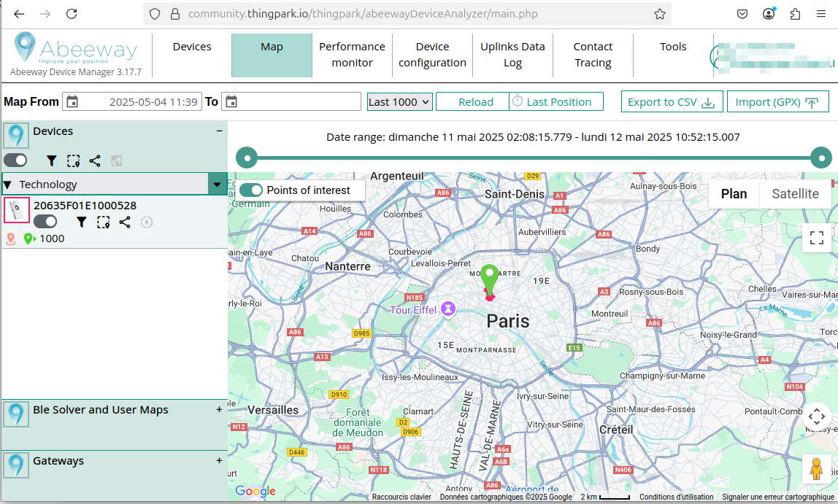The image size is (838, 504).
Task: Open the To date calendar picker
Action: (x=231, y=101)
